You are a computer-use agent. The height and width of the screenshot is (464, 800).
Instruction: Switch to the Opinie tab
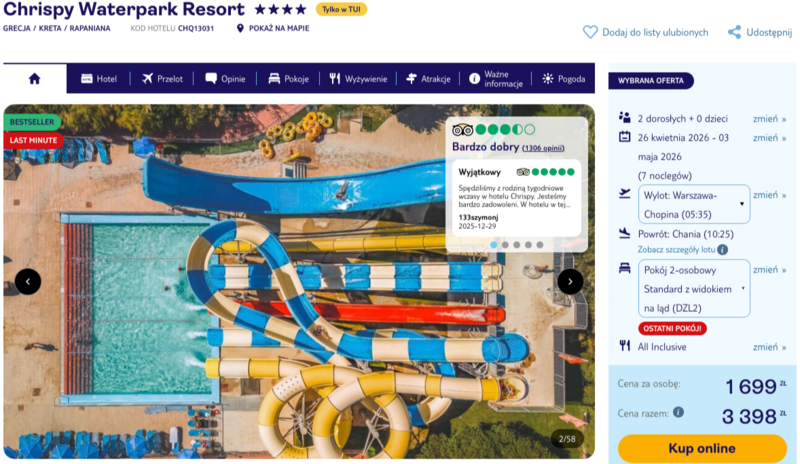[226, 79]
